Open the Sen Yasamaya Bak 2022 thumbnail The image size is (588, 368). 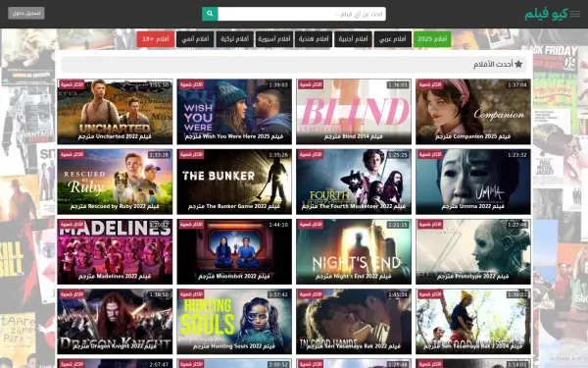(354, 322)
